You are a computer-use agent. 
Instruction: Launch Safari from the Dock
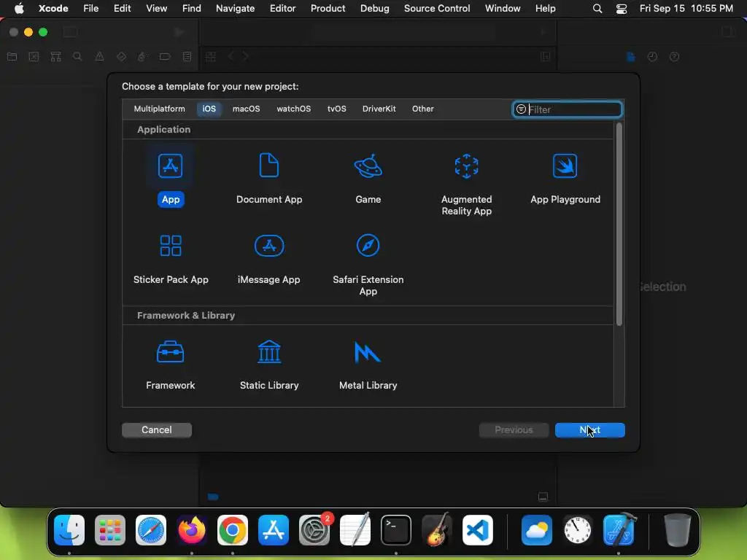[151, 530]
